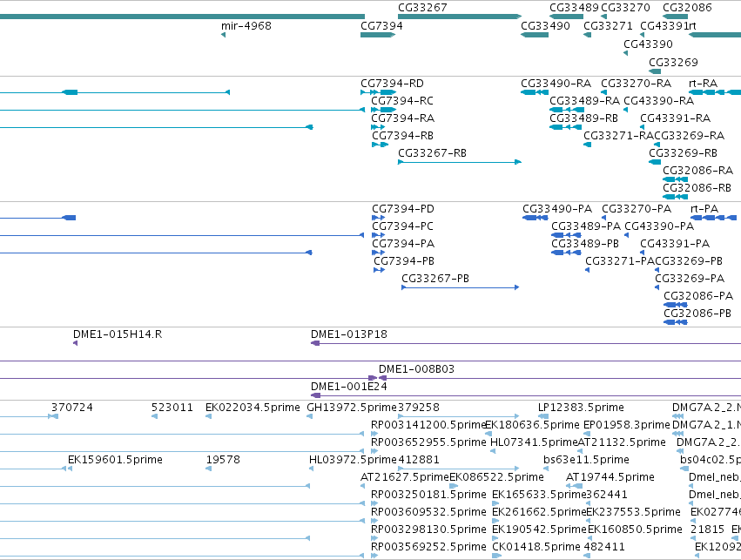Select the 379258 feature label
741x560 pixels.
[419, 408]
